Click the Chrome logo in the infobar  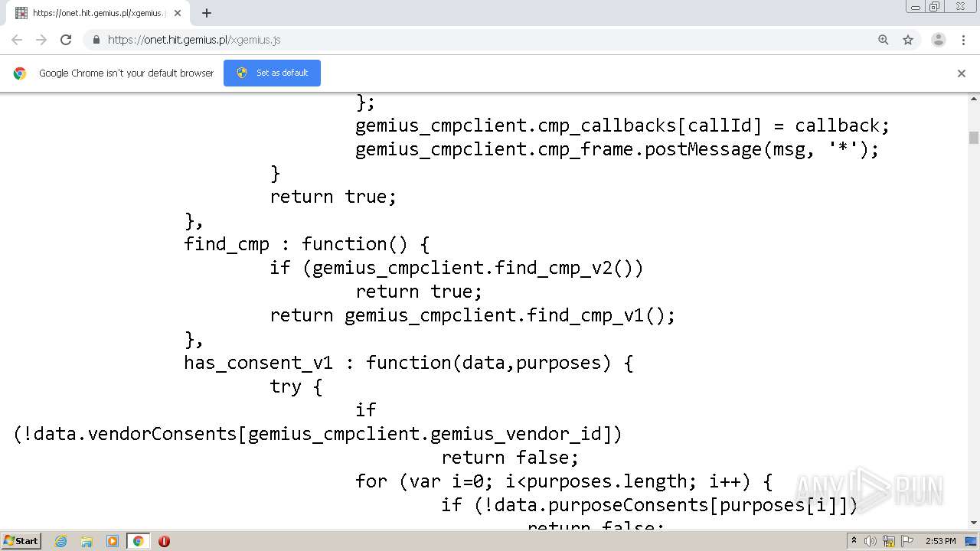point(20,73)
